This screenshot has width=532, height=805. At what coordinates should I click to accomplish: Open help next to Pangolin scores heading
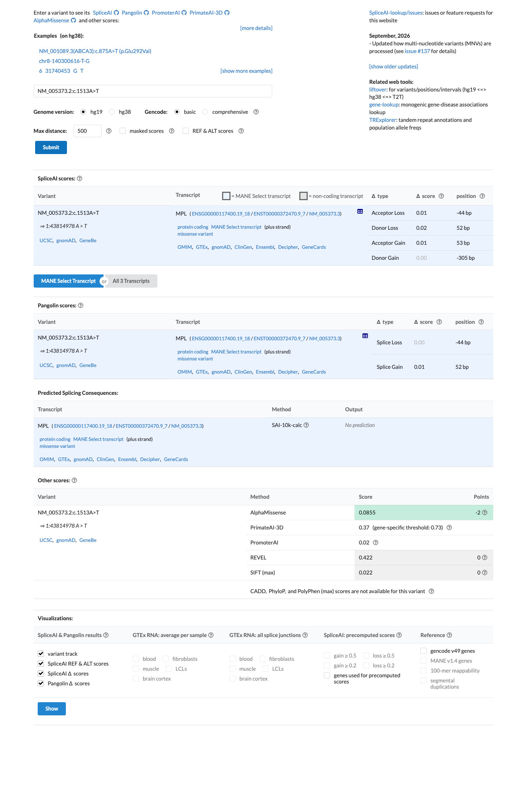click(80, 306)
